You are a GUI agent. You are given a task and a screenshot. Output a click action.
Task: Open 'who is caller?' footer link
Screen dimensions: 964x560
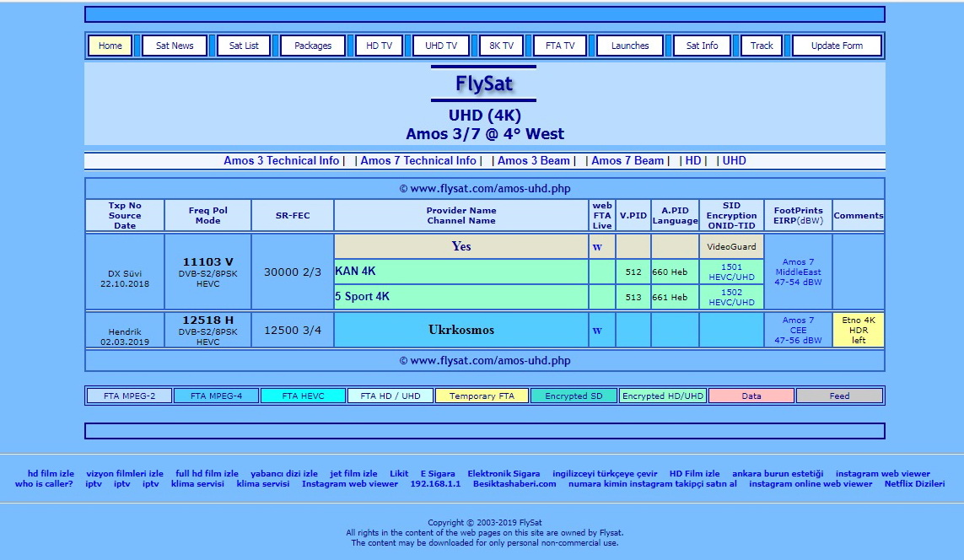tap(44, 484)
